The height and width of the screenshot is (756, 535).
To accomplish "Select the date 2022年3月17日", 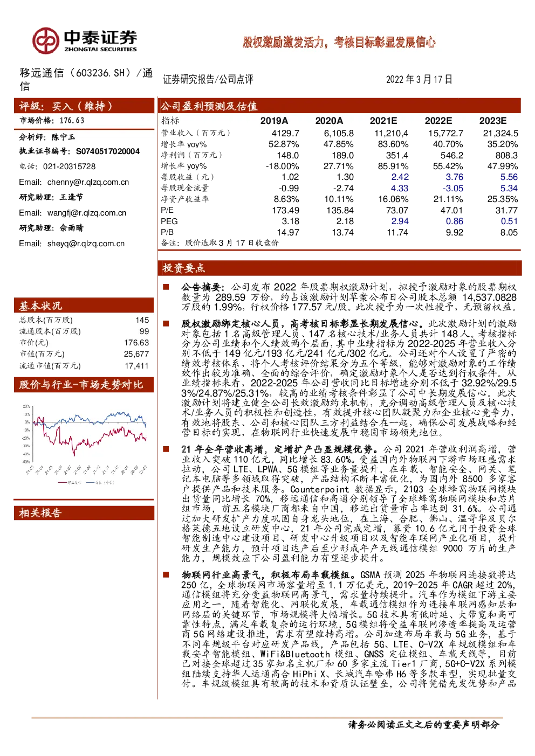I will point(419,79).
